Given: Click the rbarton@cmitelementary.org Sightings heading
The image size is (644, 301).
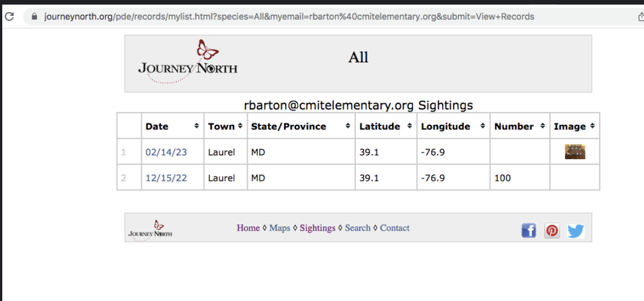Looking at the screenshot, I should coord(358,105).
